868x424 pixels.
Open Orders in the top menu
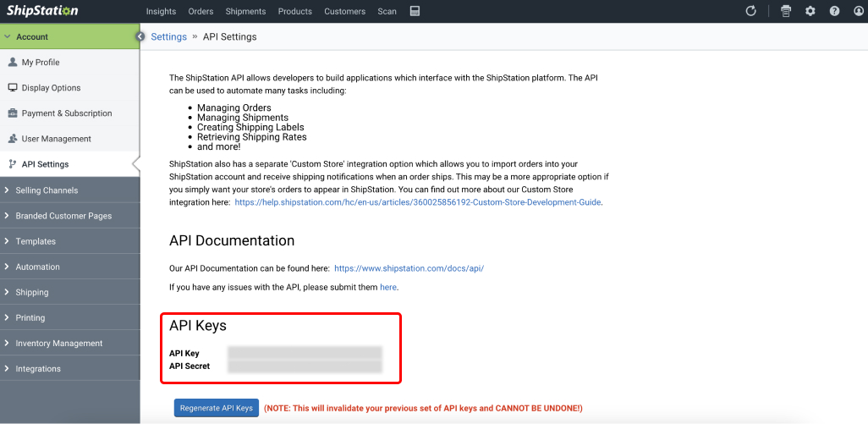[201, 11]
